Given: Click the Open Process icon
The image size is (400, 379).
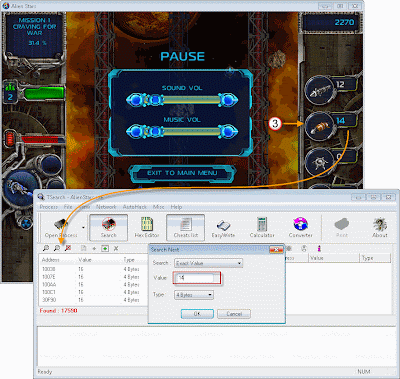Looking at the screenshot, I should [61, 227].
